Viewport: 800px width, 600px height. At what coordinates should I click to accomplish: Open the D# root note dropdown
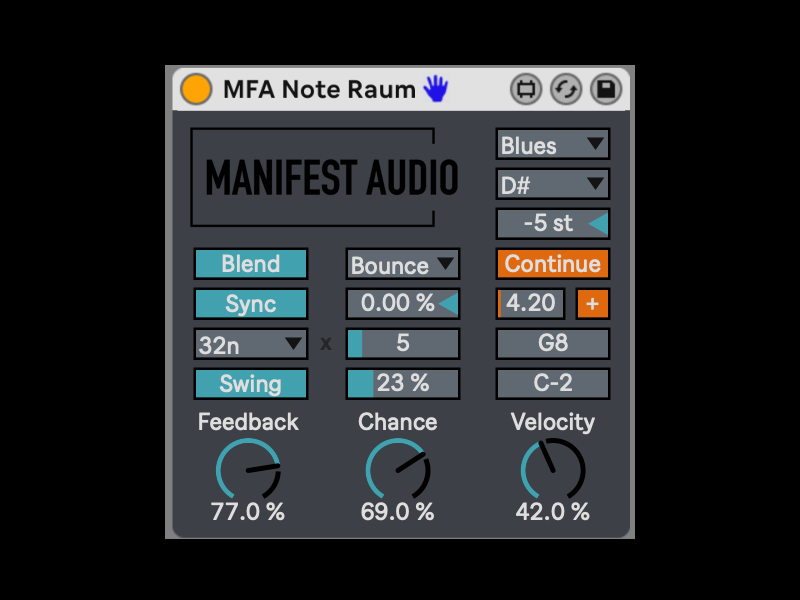point(552,184)
